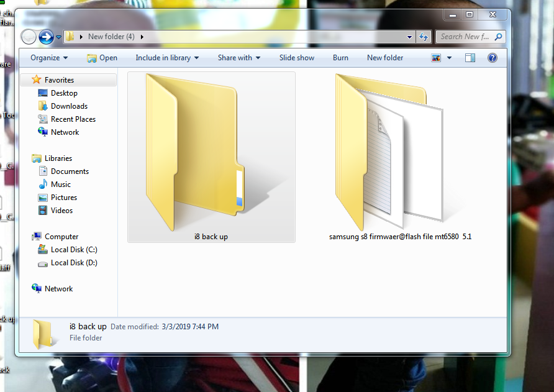554x392 pixels.
Task: Click samsung s8 firmwaer@flash file name
Action: click(401, 237)
